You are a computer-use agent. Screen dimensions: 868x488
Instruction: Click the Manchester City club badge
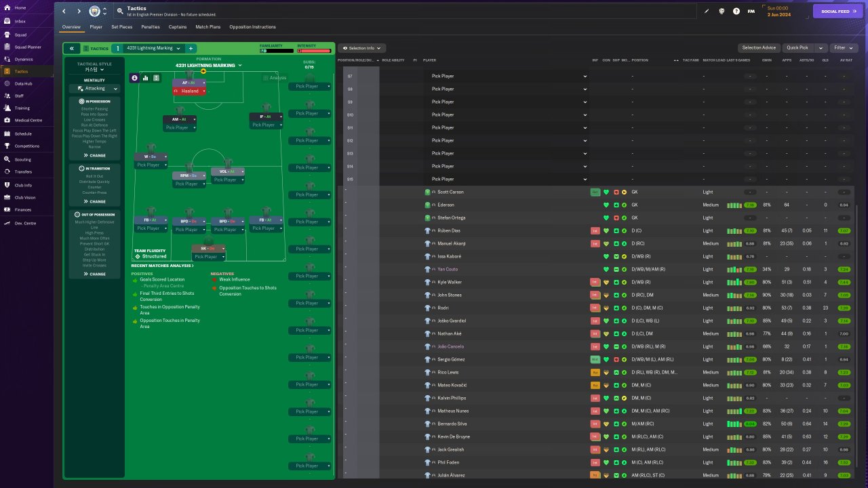(x=94, y=12)
